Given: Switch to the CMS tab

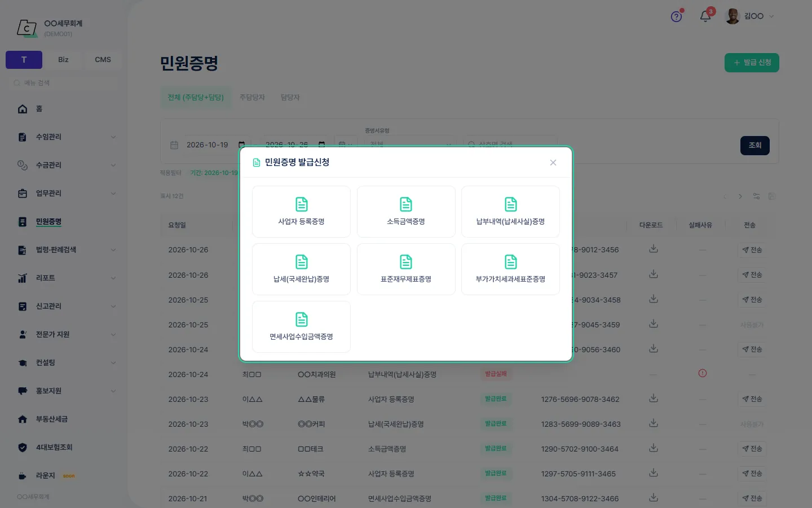Looking at the screenshot, I should click(x=103, y=60).
